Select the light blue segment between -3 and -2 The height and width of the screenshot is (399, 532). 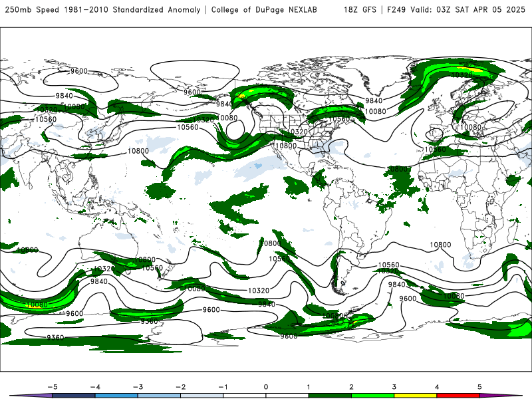(159, 396)
